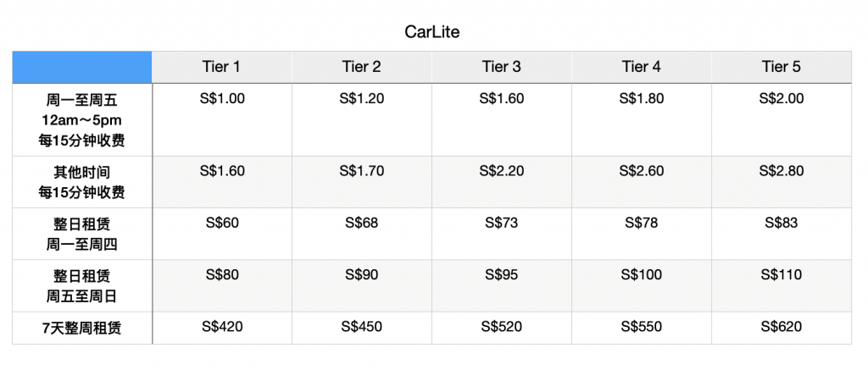Image resolution: width=868 pixels, height=381 pixels.
Task: Select the 周一至周五 12am~5pm row header
Action: tap(82, 119)
